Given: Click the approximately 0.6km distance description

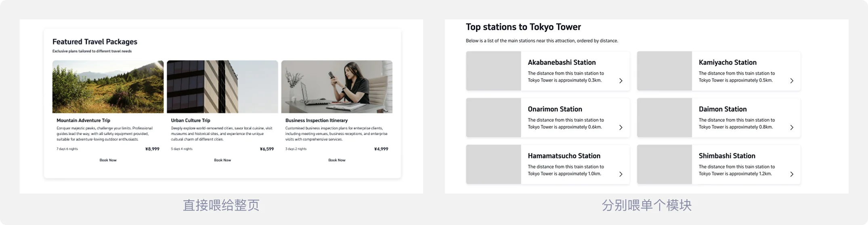Looking at the screenshot, I should pyautogui.click(x=566, y=123).
